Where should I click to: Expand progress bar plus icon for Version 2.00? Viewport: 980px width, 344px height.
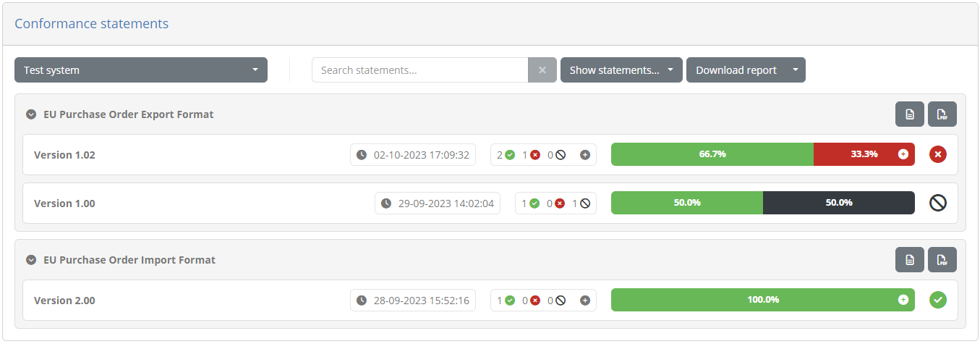click(x=903, y=300)
